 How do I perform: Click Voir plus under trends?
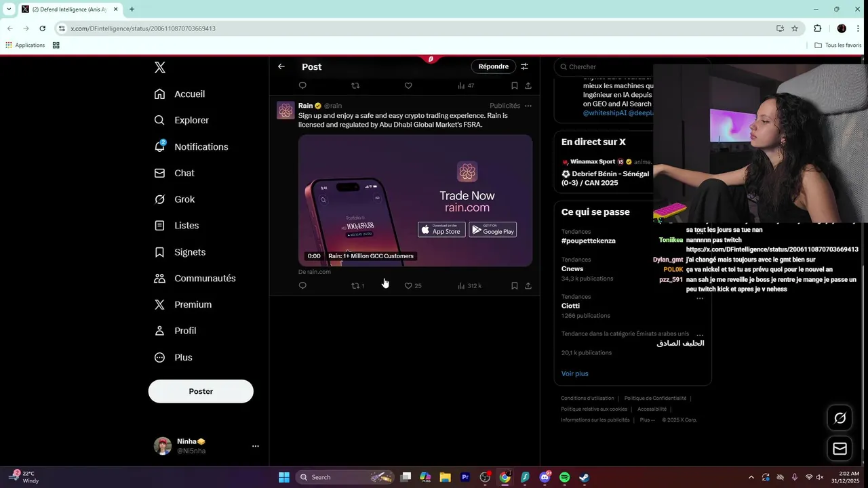pos(575,373)
